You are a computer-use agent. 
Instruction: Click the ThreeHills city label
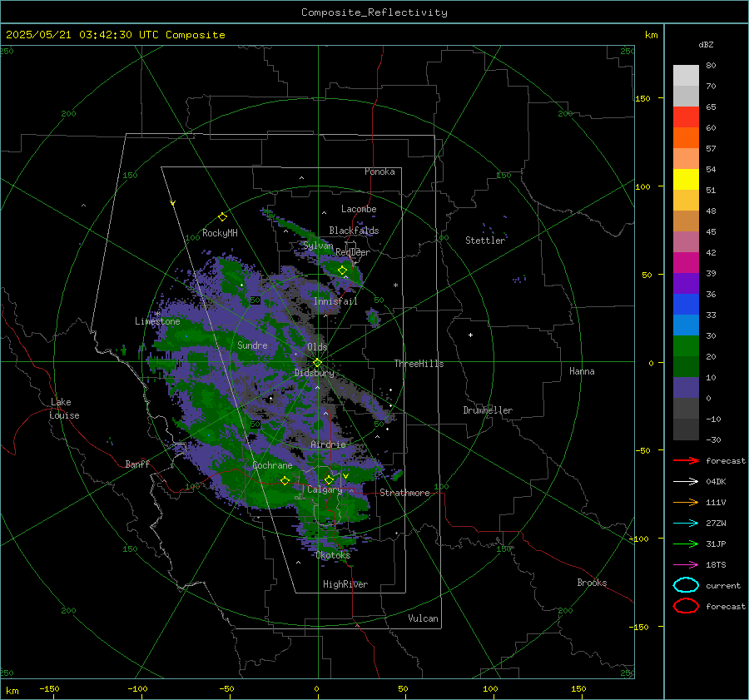[x=419, y=364]
